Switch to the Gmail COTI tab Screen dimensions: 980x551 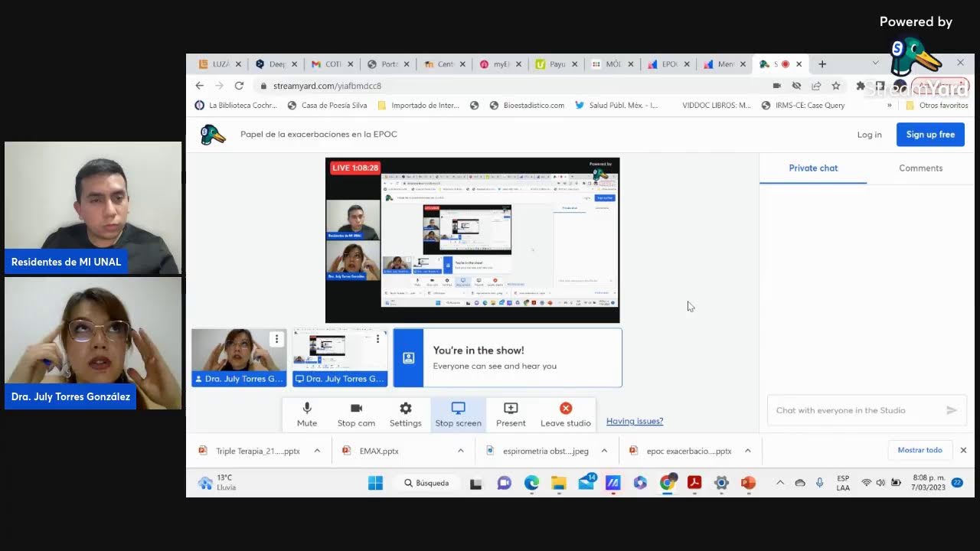(x=332, y=64)
